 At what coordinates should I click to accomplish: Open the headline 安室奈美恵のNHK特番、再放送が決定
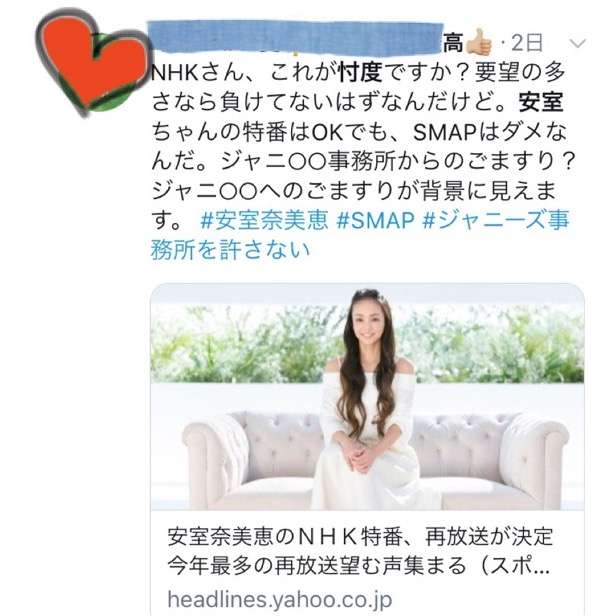point(360,537)
